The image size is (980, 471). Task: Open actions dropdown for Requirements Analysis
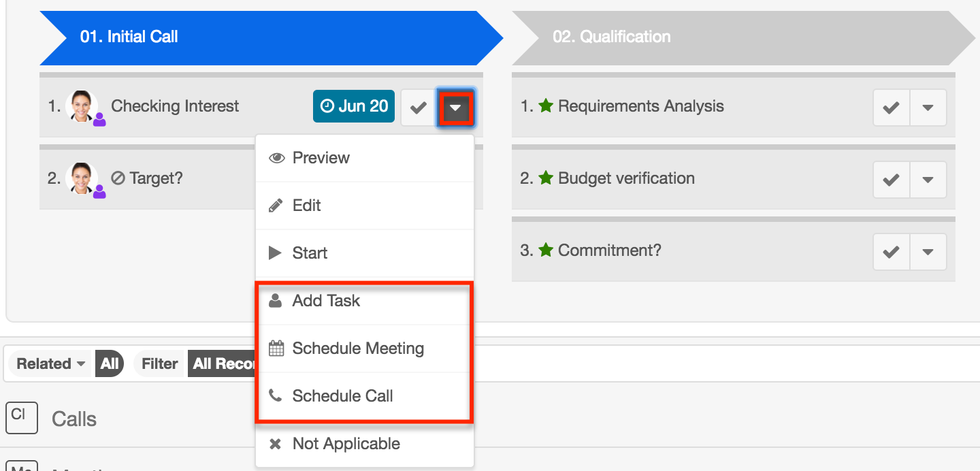(928, 108)
